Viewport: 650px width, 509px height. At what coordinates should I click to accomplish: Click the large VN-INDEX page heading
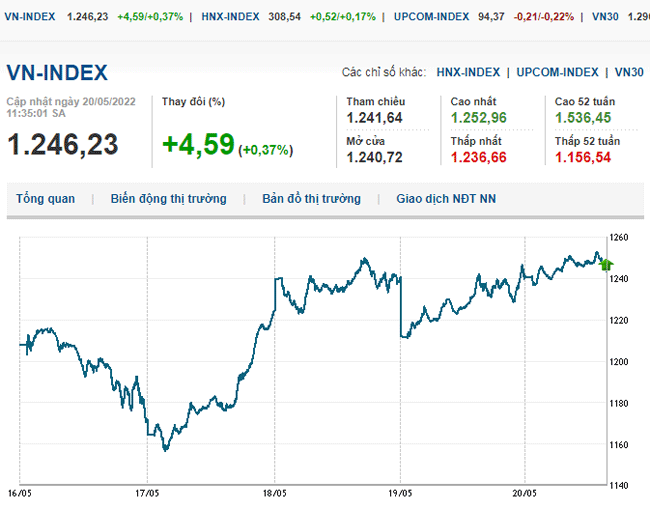tap(57, 73)
